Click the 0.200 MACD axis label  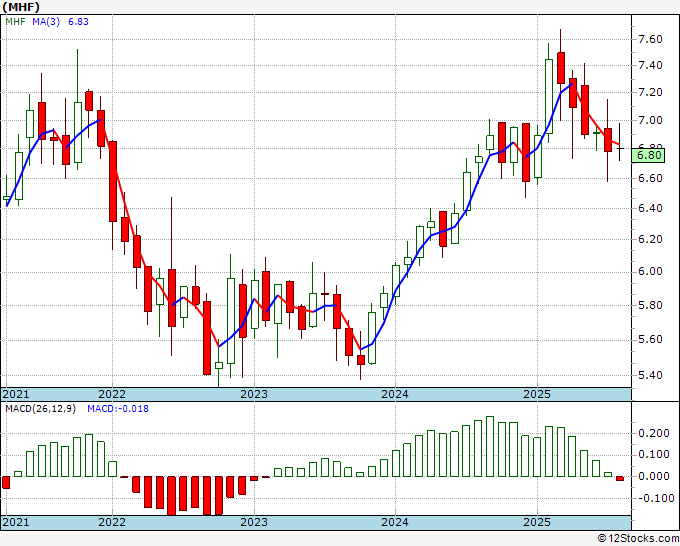point(654,433)
